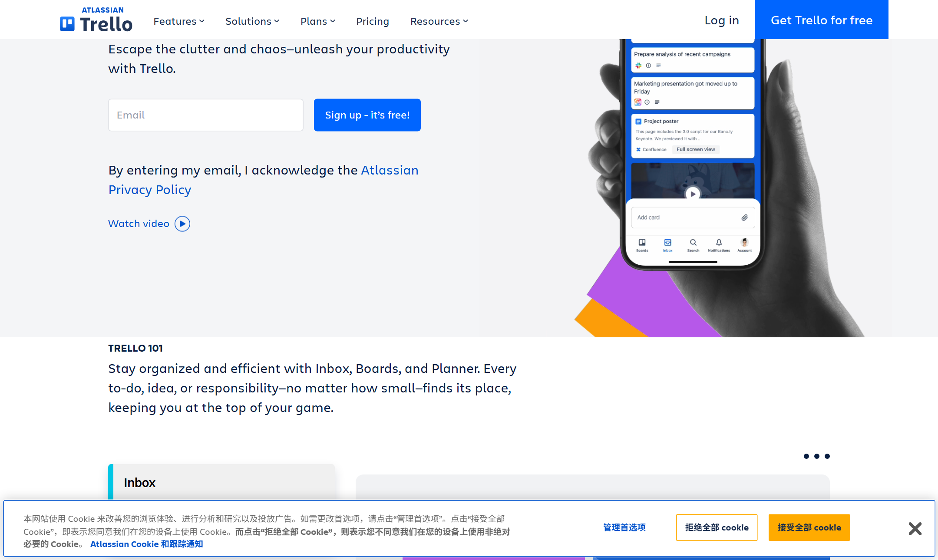Viewport: 938px width, 560px height.
Task: Click 'Marketing presentation got moved up to Friday' card
Action: (x=693, y=93)
